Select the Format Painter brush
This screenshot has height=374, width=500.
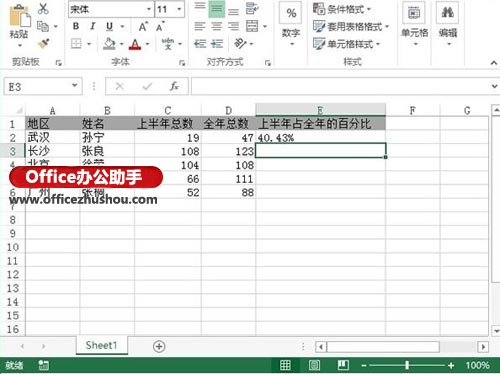(x=44, y=43)
